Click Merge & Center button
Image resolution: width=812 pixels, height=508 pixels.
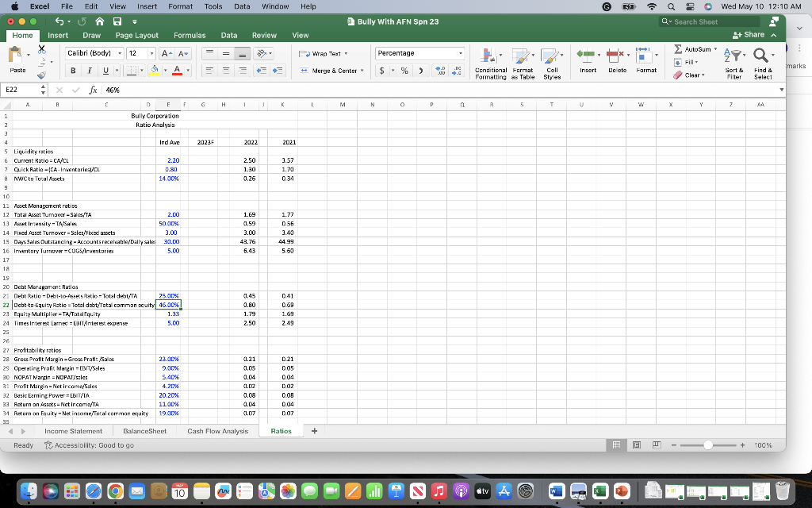click(x=328, y=71)
